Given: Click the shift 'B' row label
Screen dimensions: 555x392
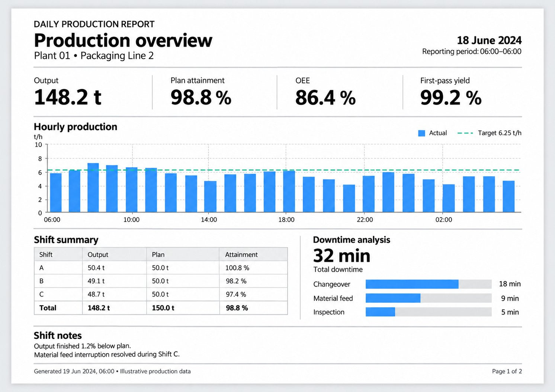Looking at the screenshot, I should tap(41, 281).
